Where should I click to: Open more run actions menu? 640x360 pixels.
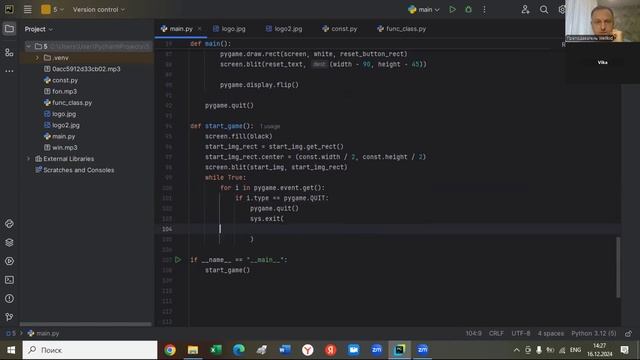[484, 9]
